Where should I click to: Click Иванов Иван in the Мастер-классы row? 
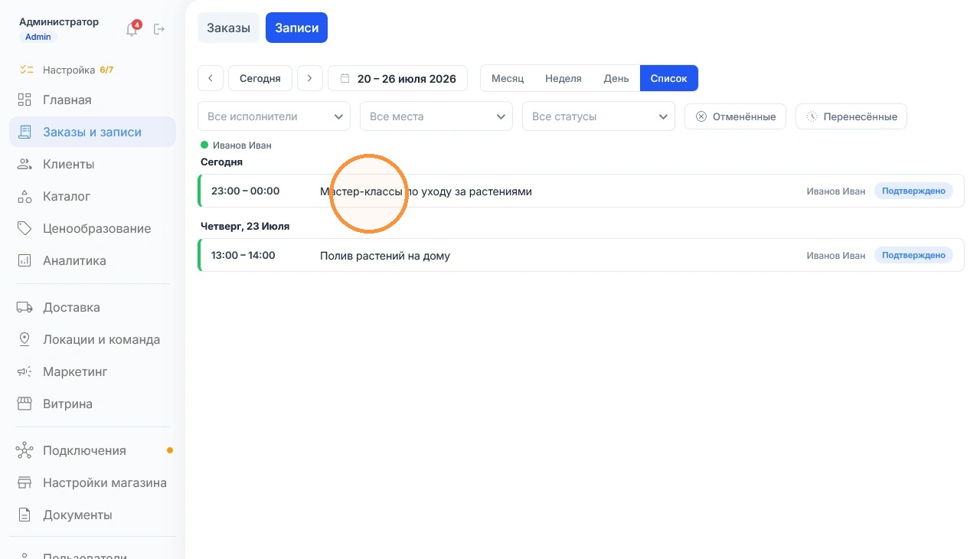836,191
